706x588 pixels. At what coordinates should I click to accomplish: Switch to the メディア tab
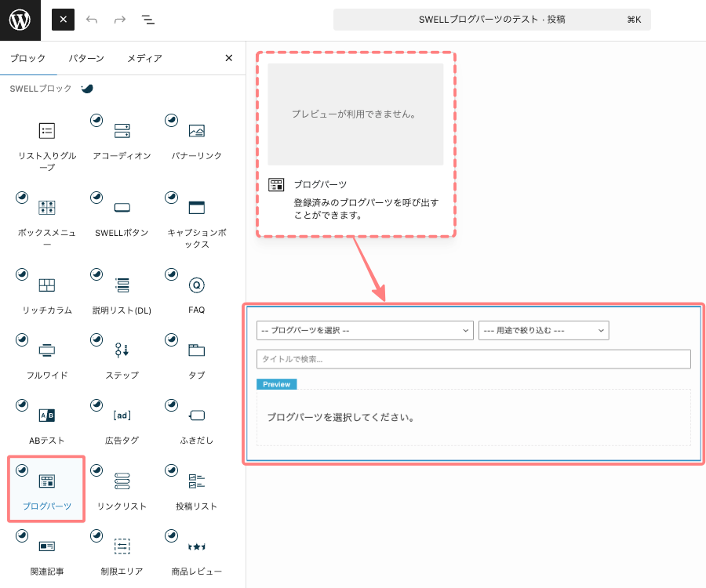pyautogui.click(x=144, y=58)
